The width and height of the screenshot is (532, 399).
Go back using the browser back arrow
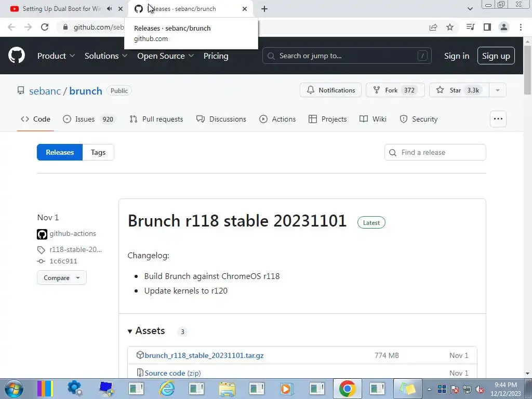tap(11, 27)
